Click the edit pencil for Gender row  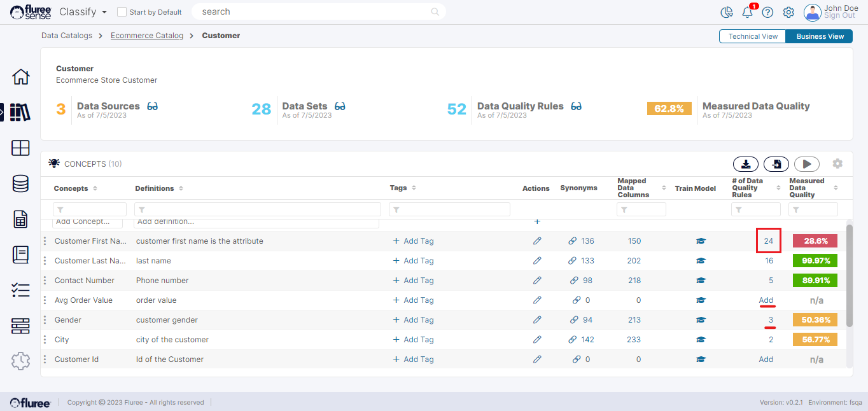537,320
